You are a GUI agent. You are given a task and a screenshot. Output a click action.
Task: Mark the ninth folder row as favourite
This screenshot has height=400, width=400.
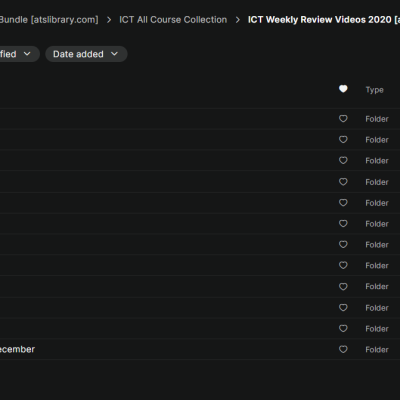343,286
